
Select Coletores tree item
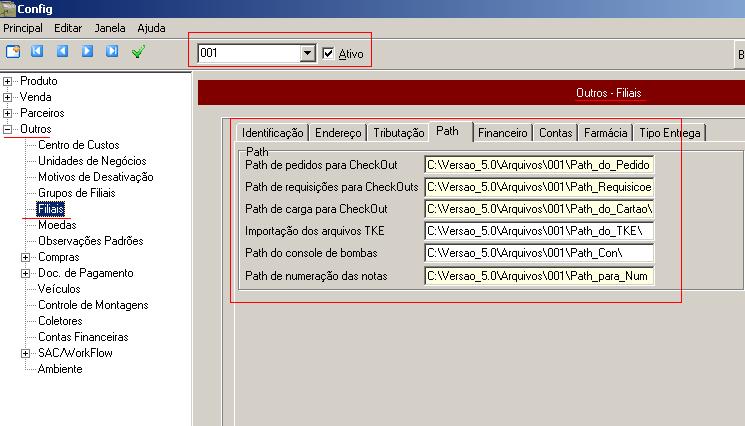coord(60,322)
